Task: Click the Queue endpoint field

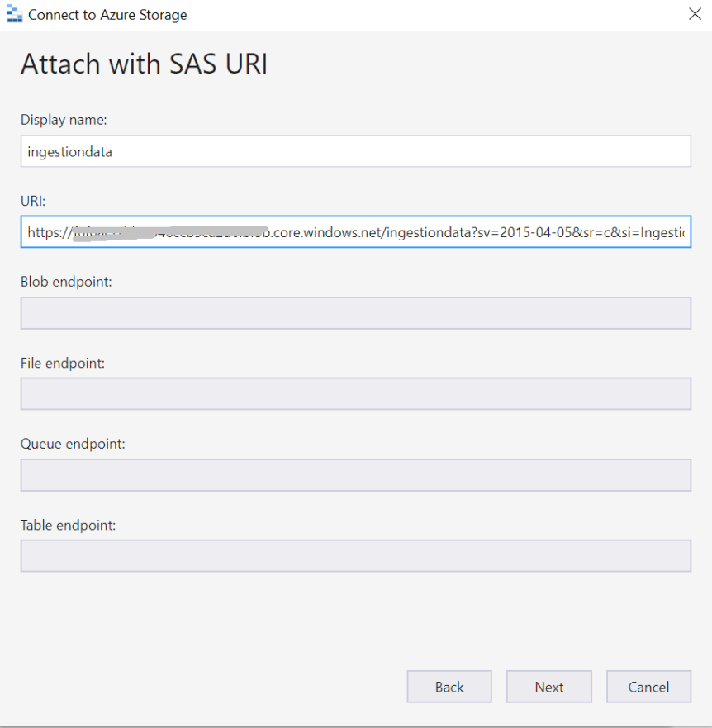Action: (355, 475)
